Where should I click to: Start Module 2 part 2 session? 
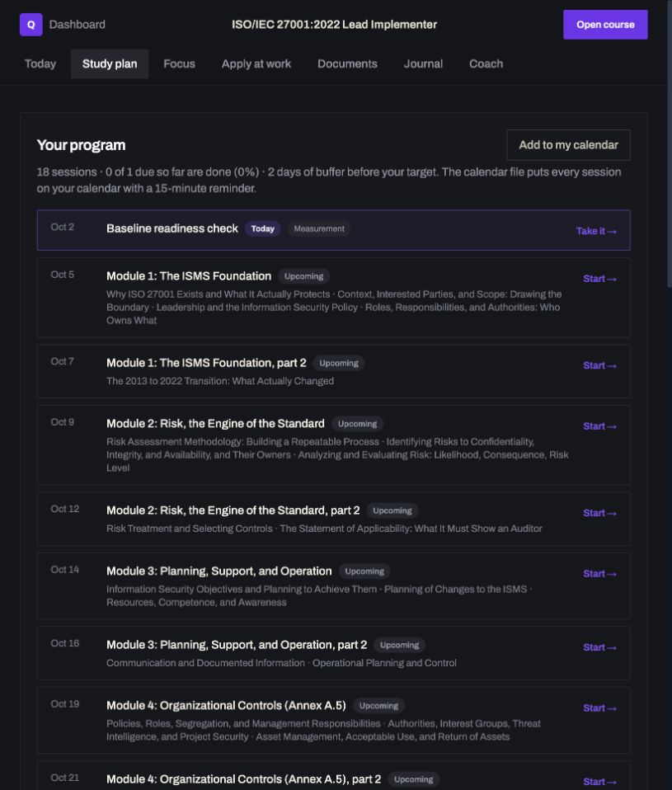(599, 513)
